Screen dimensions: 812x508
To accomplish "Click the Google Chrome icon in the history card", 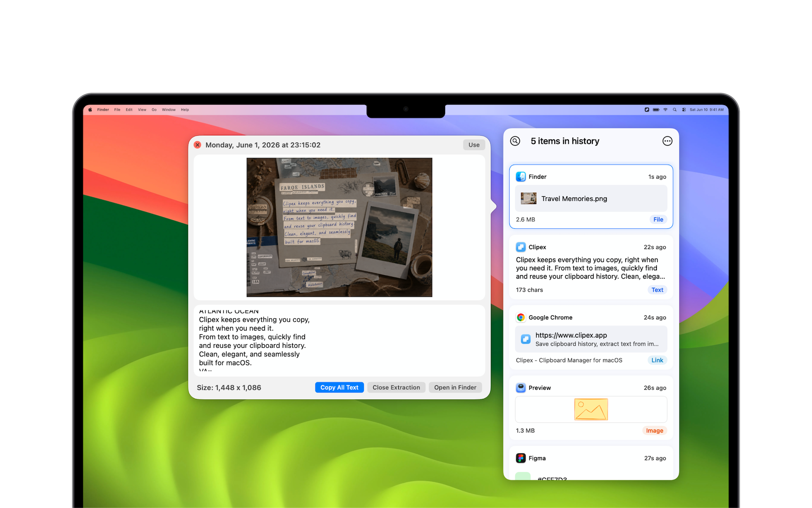I will coord(521,317).
